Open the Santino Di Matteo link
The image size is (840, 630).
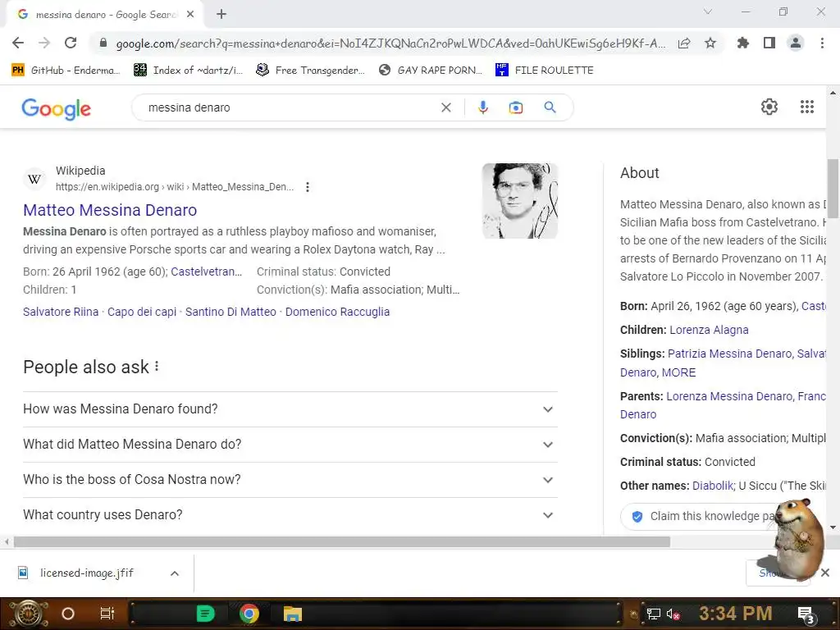(x=231, y=312)
